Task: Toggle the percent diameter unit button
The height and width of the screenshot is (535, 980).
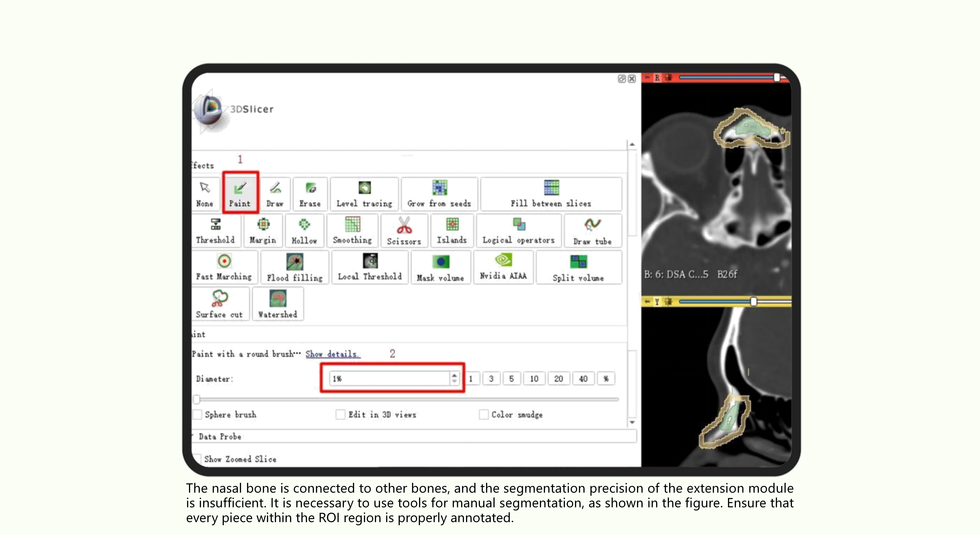Action: pos(606,379)
